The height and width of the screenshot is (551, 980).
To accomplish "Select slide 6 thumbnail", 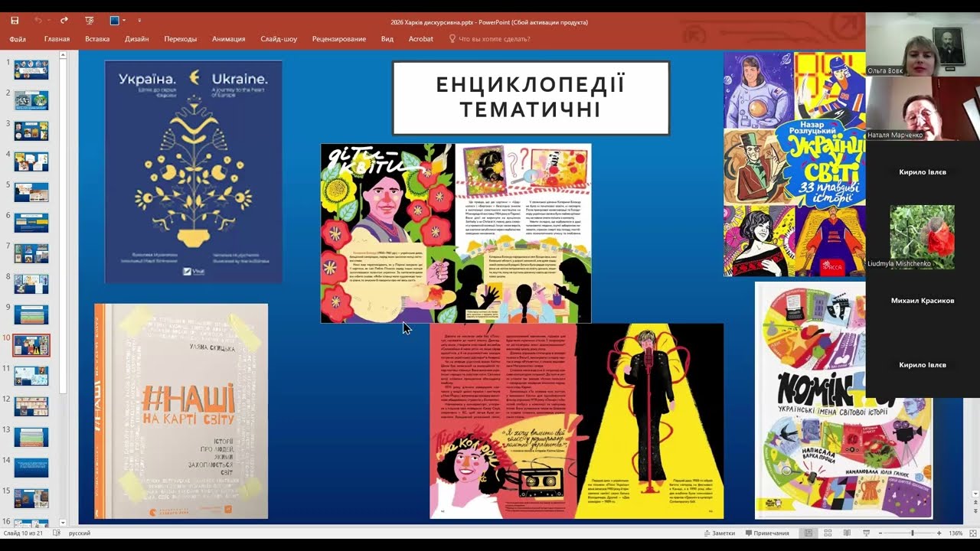I will pyautogui.click(x=31, y=223).
